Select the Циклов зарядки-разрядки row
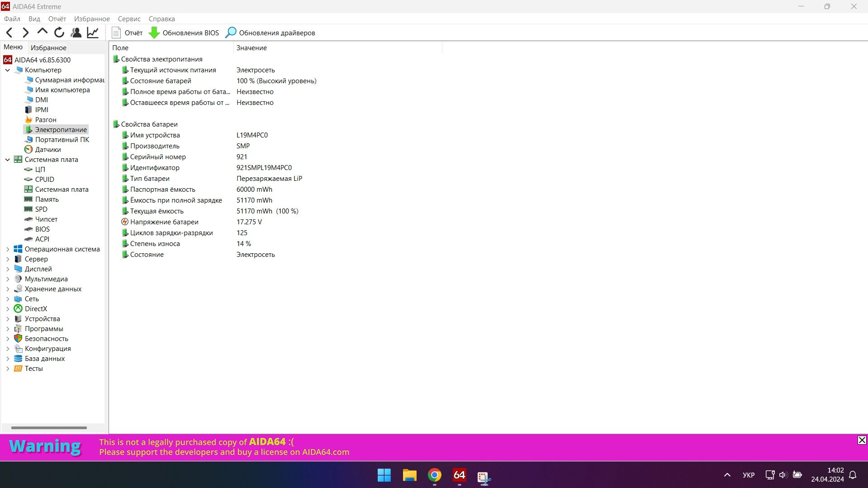868x488 pixels. [276, 233]
